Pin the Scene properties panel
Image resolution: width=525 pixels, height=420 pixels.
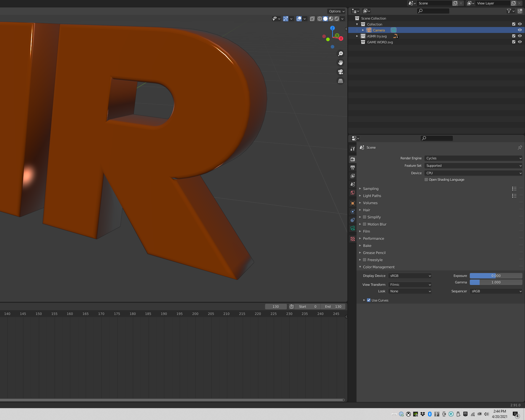pos(520,148)
